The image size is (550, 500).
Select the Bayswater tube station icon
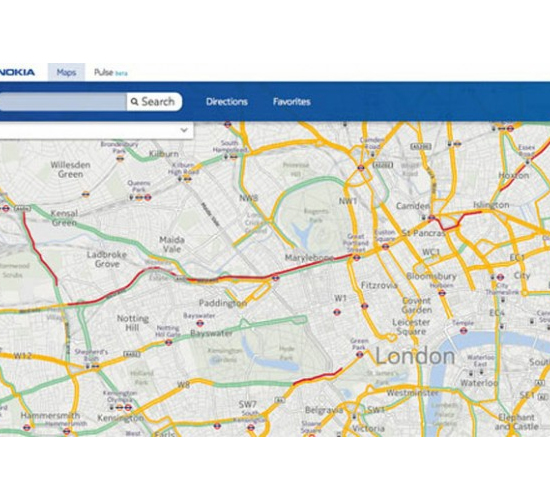coord(200,323)
